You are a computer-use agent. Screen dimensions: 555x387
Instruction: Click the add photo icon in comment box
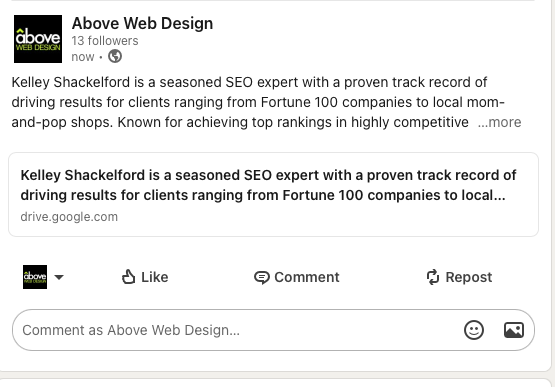click(x=514, y=330)
